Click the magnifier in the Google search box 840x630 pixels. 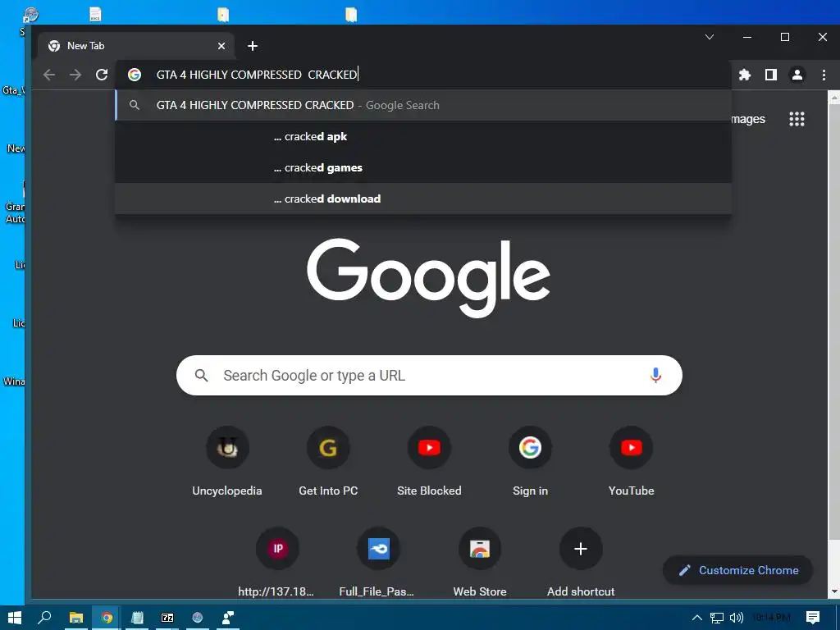tap(202, 376)
